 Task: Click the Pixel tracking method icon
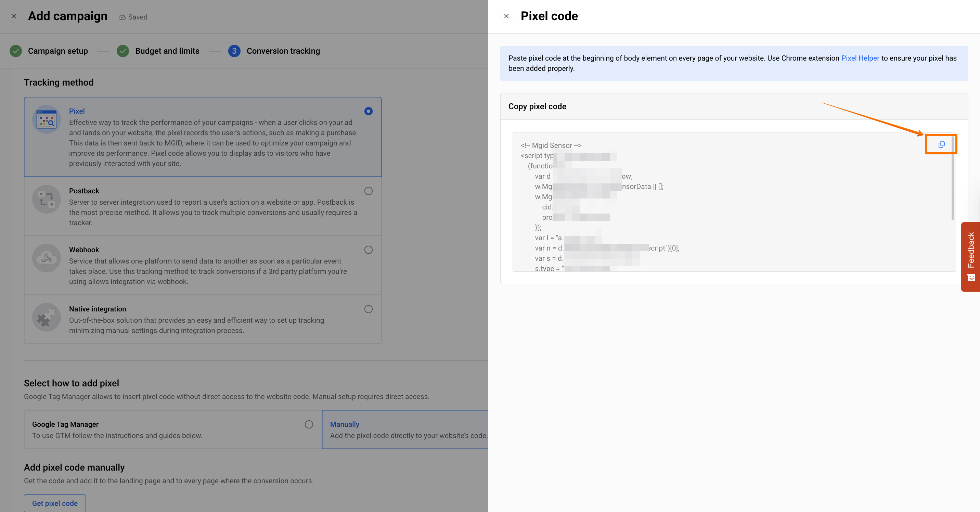pyautogui.click(x=47, y=119)
